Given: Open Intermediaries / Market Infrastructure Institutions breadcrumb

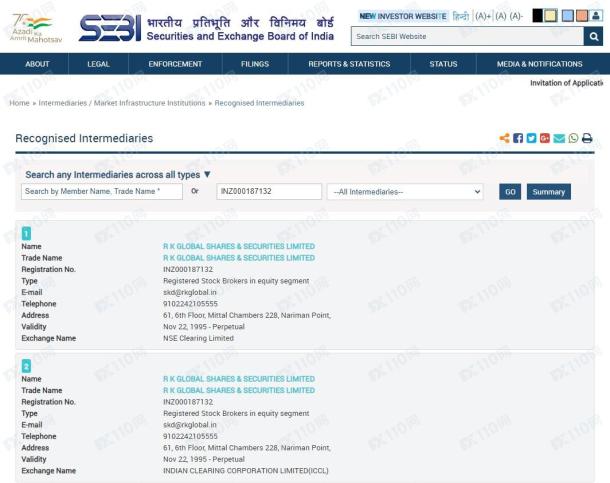Looking at the screenshot, I should tap(122, 103).
